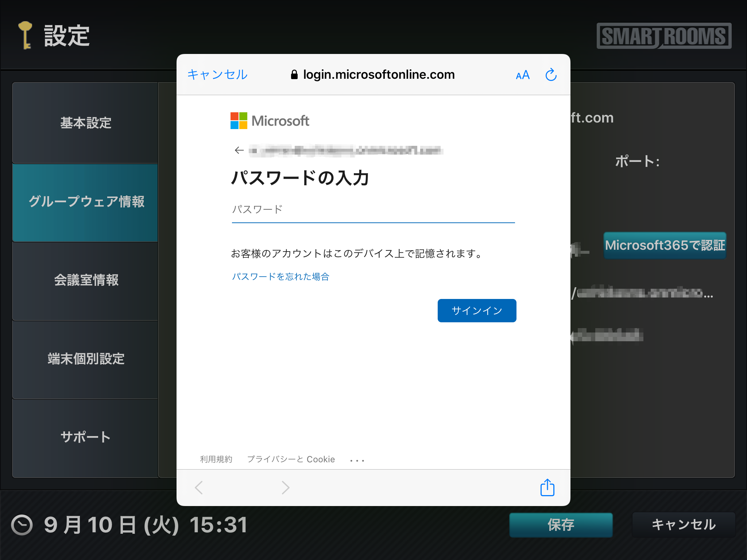Tap the padlock icon in address bar
This screenshot has width=747, height=560.
pos(294,75)
